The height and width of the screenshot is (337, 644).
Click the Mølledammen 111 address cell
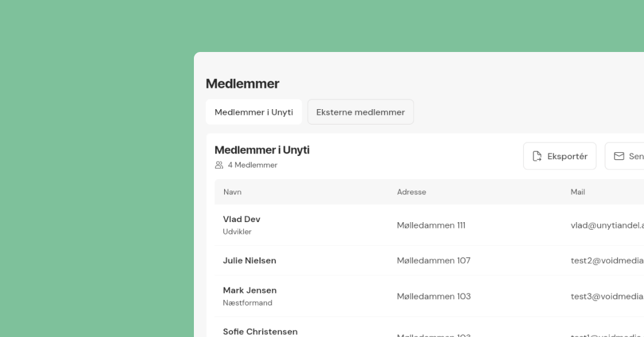pos(431,225)
